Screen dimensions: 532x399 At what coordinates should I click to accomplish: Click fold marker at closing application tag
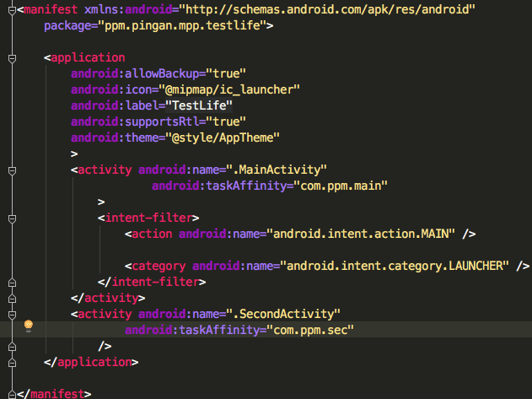pos(12,363)
